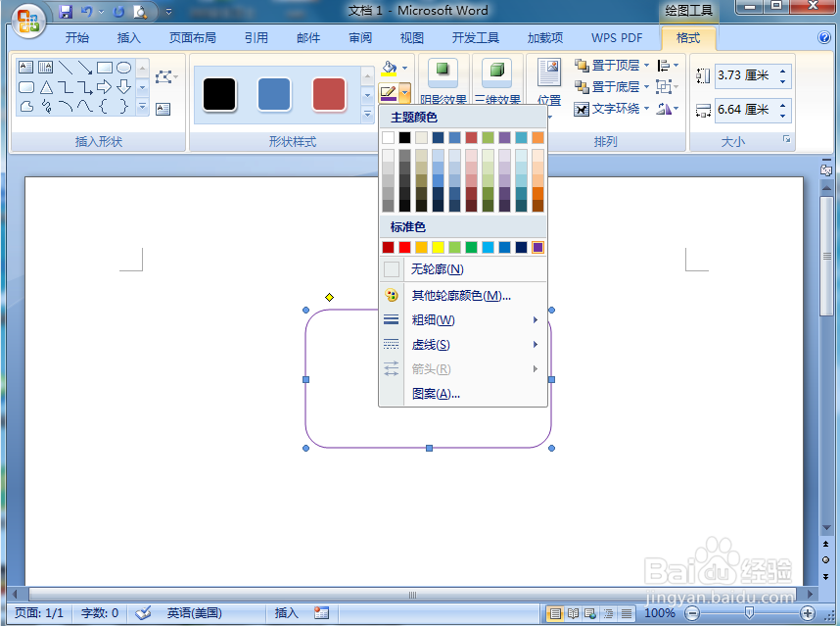Select 无轮廓(N) no outline option
Screen dimensions: 840x626
click(463, 269)
